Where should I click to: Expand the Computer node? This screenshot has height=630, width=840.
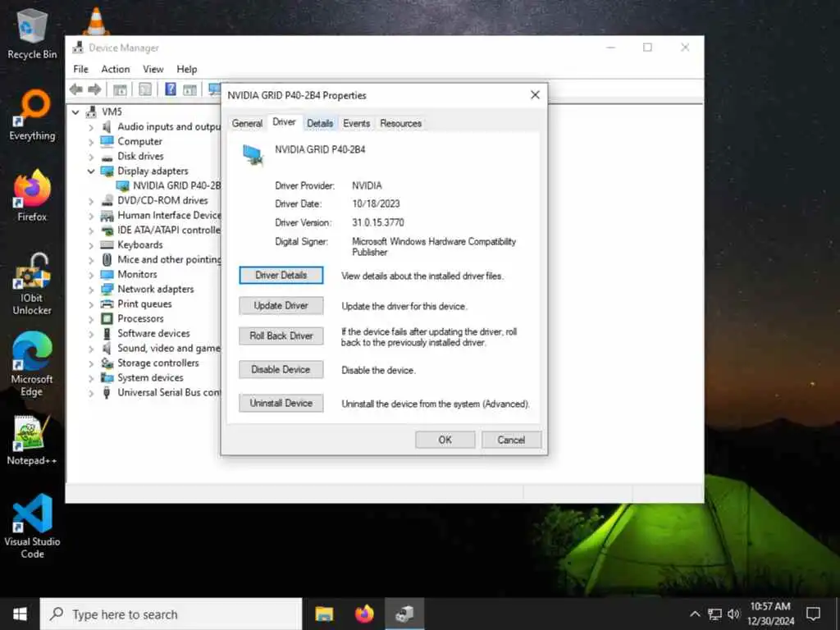tap(91, 142)
